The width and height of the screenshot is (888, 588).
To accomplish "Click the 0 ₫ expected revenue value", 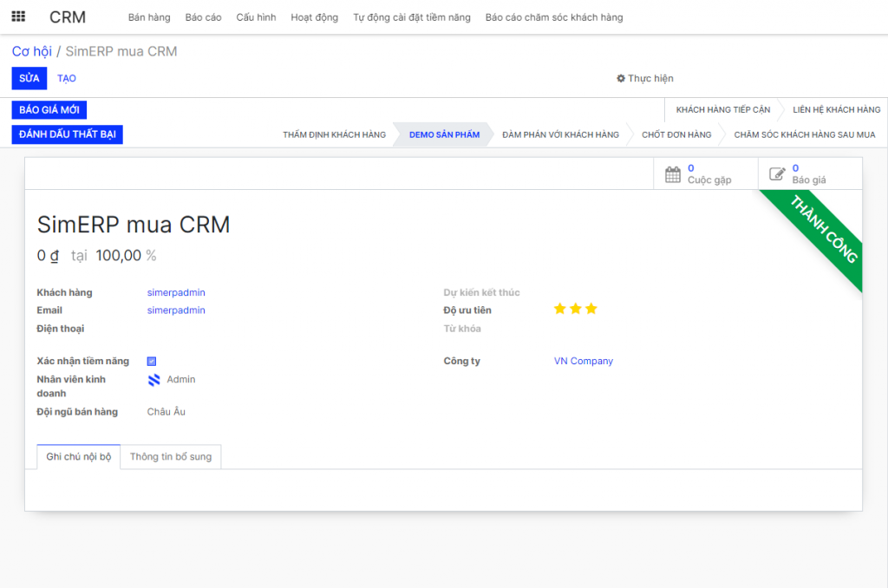I will click(49, 256).
